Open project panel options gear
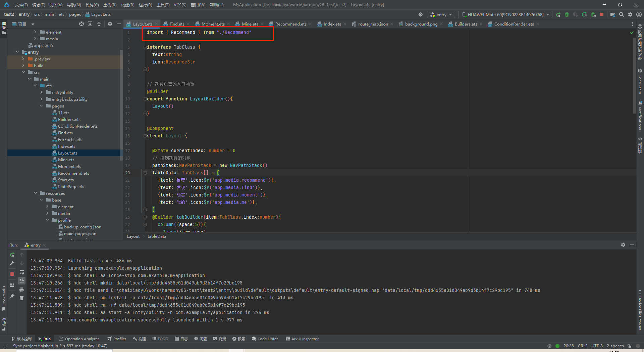 (110, 24)
